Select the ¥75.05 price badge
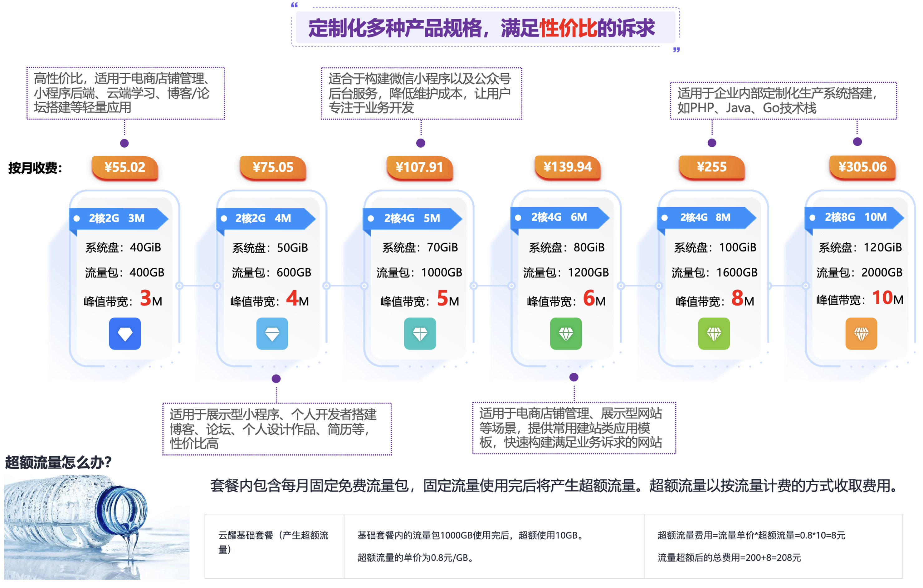Viewport: 923px width, 588px height. pyautogui.click(x=272, y=168)
